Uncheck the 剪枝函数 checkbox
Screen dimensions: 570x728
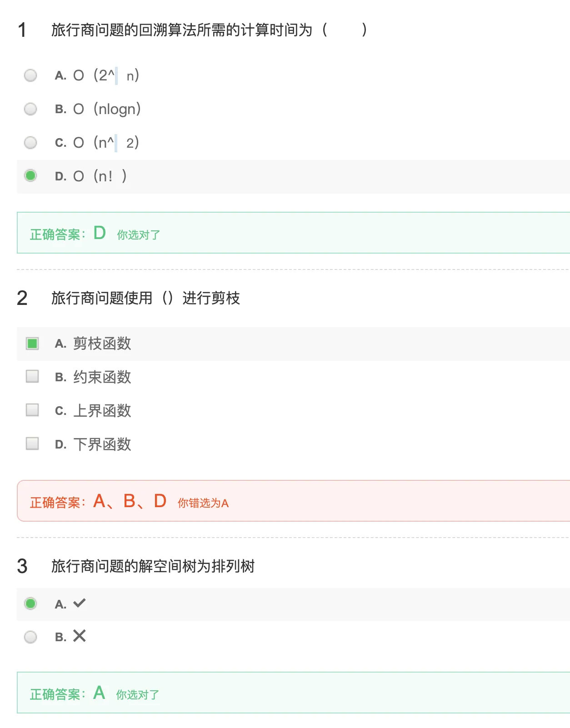32,343
